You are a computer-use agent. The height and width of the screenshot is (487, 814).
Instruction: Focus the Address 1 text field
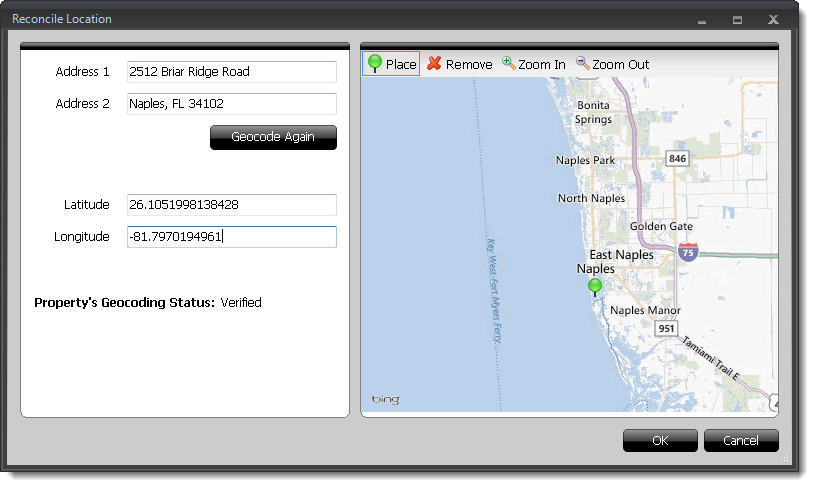point(231,72)
